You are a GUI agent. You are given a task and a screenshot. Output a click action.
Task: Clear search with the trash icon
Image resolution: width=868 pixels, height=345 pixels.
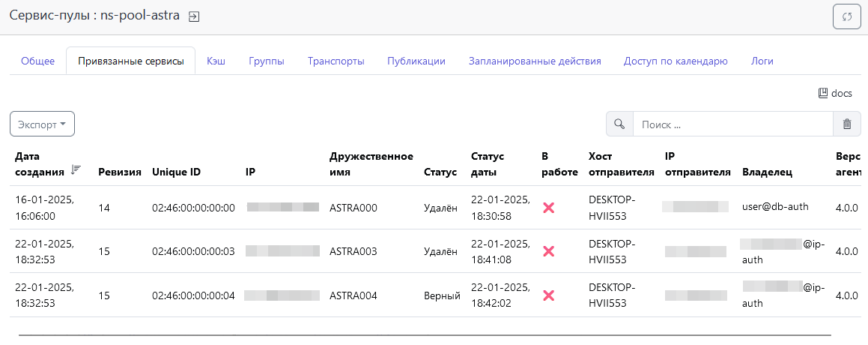[847, 124]
